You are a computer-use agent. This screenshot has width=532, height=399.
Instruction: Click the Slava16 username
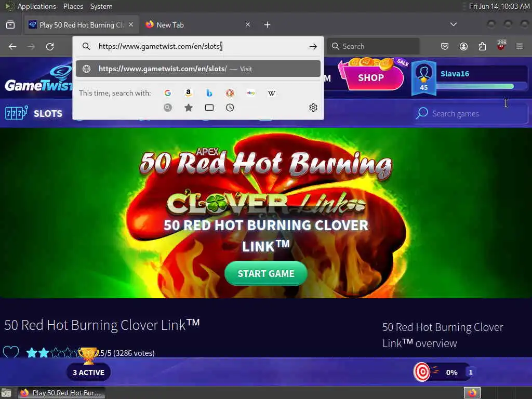coord(455,74)
